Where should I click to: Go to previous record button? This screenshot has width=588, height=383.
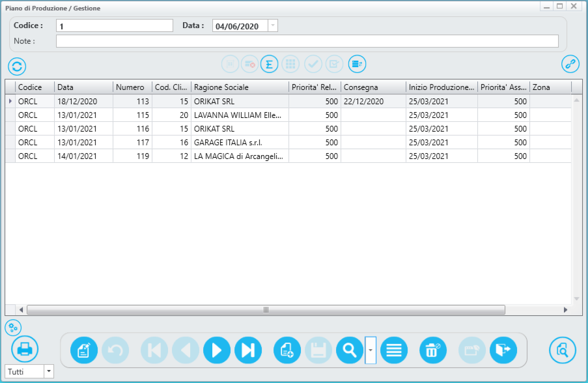pyautogui.click(x=186, y=350)
